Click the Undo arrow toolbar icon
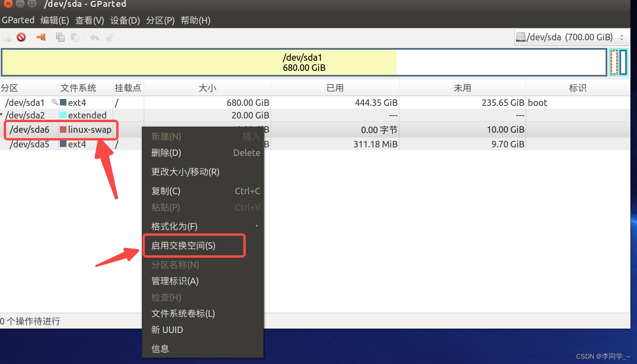Viewport: 637px width, 364px height. tap(94, 37)
